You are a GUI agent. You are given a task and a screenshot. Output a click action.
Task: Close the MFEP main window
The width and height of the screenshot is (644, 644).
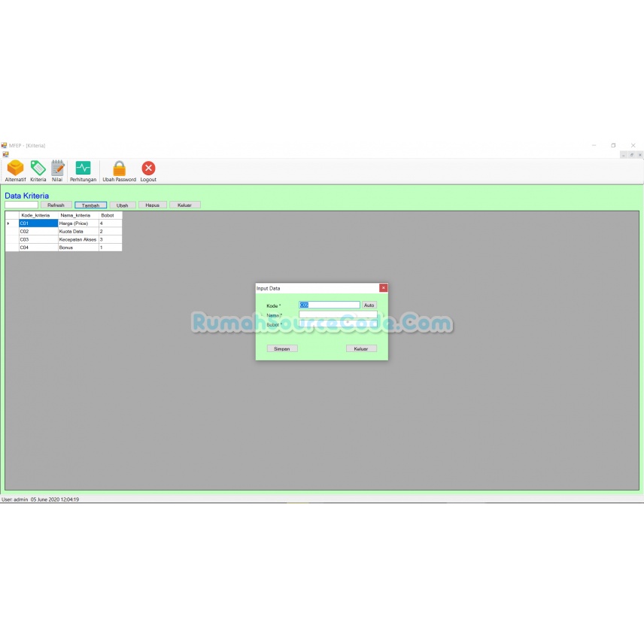click(633, 145)
